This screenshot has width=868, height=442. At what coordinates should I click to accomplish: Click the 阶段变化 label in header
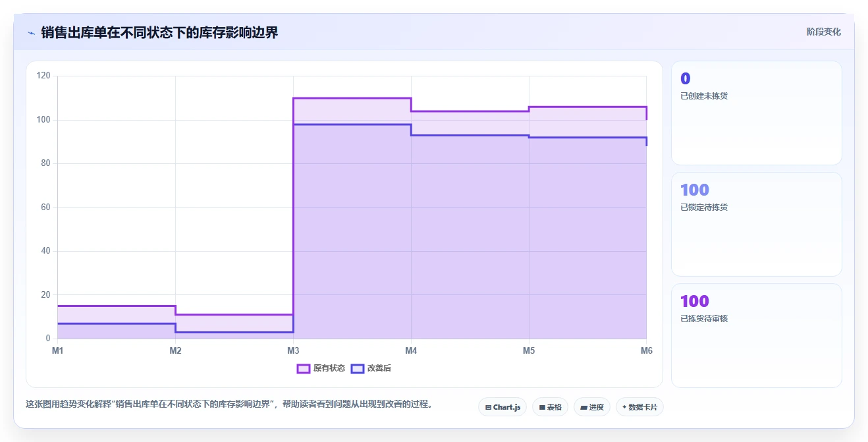click(823, 32)
